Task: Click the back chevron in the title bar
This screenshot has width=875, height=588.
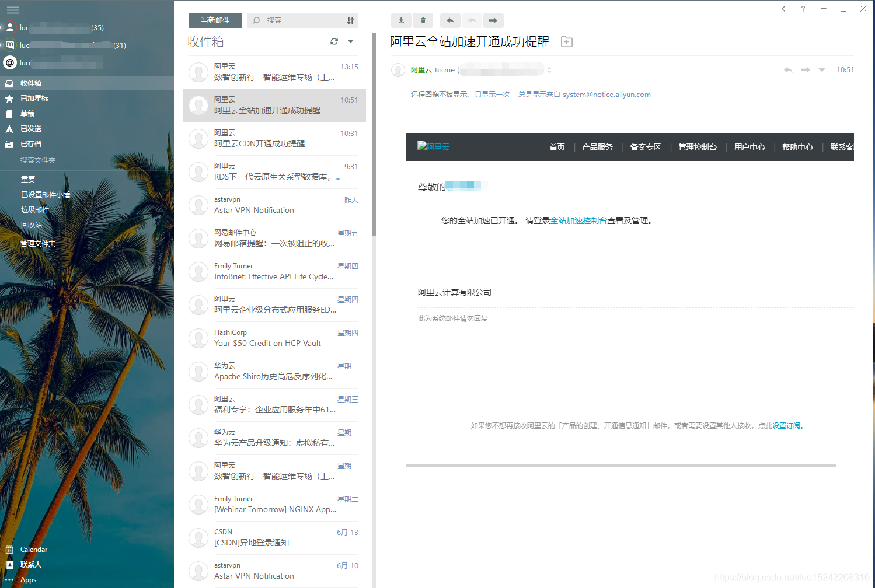Action: [783, 9]
